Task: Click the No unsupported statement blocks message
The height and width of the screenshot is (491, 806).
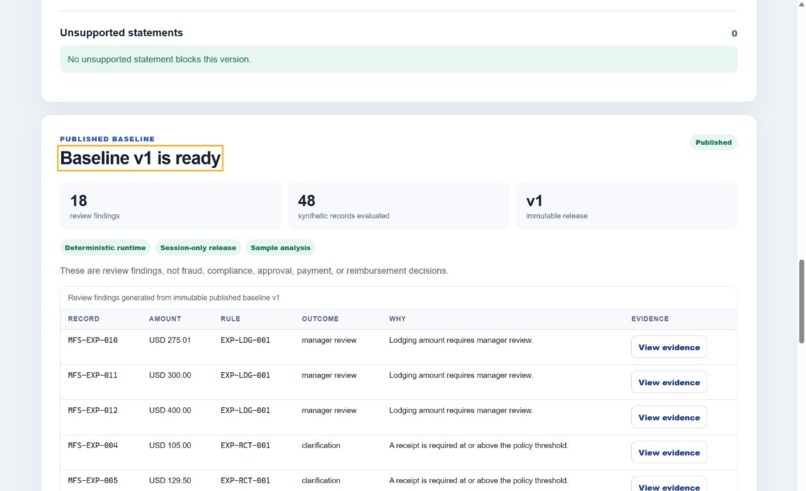Action: click(x=398, y=59)
